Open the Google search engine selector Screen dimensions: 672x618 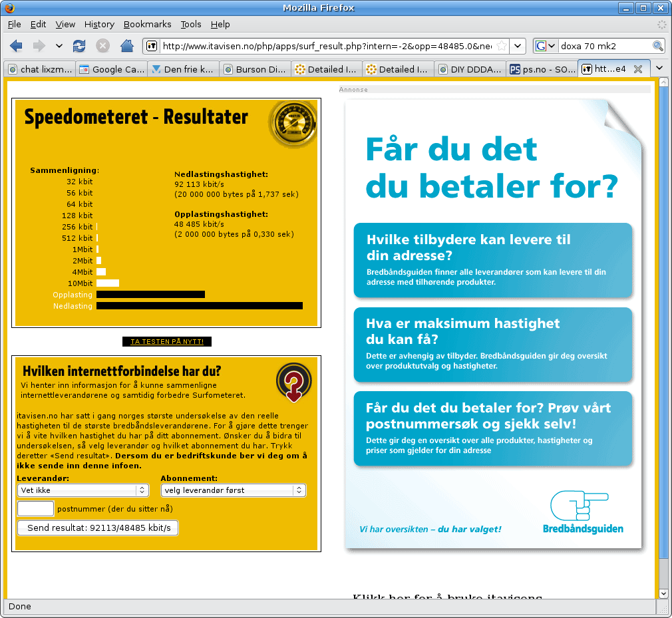tap(546, 46)
